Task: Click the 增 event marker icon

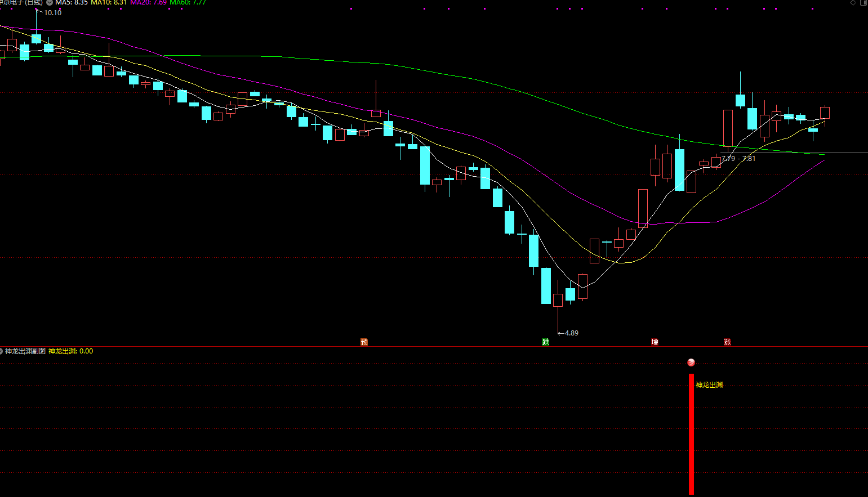Action: coord(655,342)
